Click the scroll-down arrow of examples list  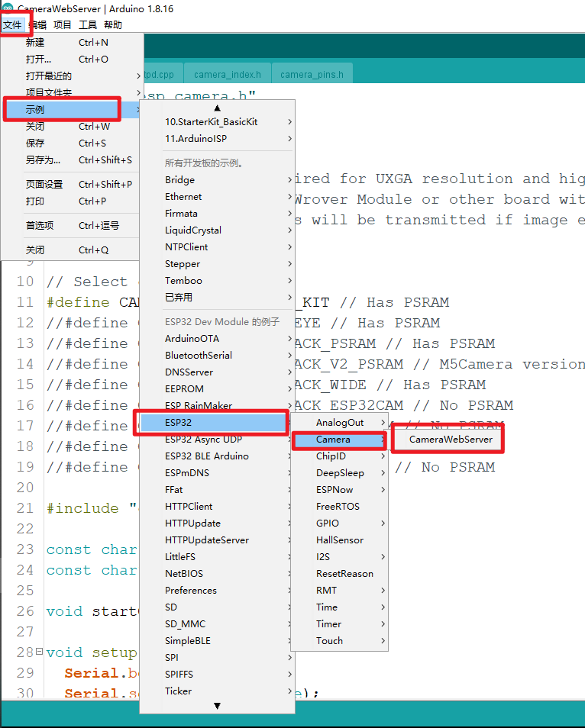(217, 706)
